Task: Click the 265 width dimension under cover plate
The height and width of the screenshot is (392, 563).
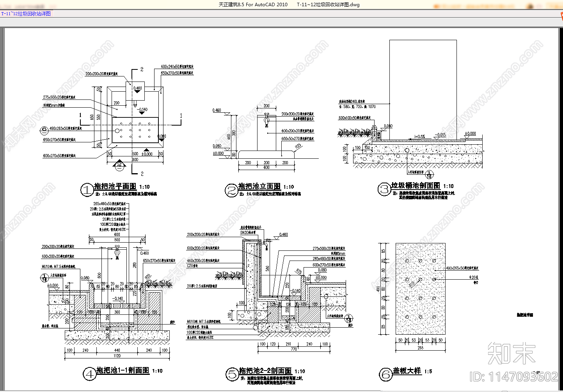Action: point(420,348)
